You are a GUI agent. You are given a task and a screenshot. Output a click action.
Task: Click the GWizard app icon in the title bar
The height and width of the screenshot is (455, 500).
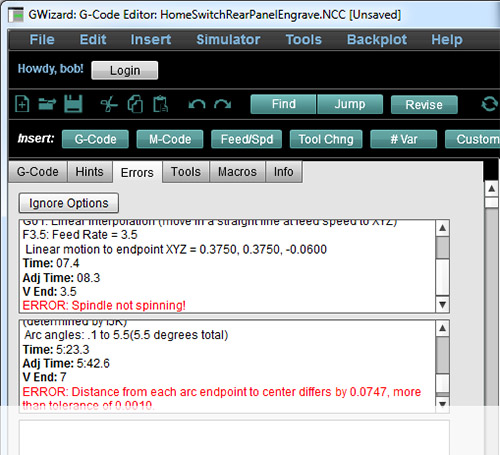click(16, 15)
